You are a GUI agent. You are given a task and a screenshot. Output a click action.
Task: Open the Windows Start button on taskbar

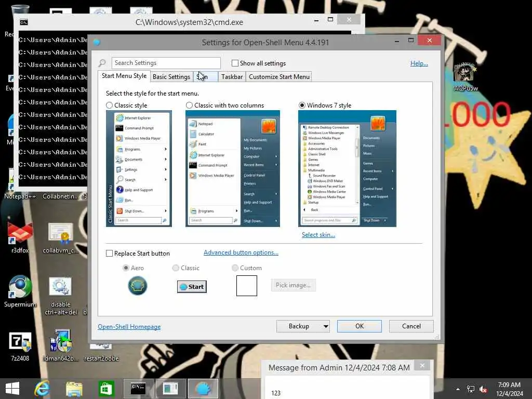click(12, 389)
